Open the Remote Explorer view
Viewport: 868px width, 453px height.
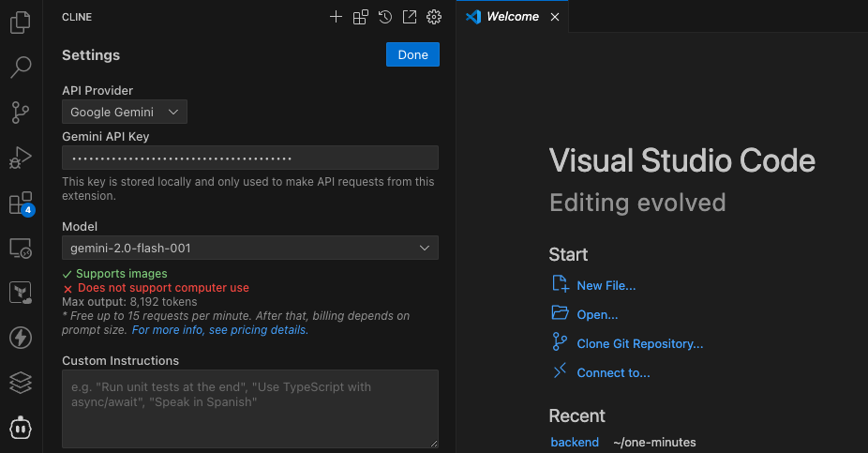(x=21, y=249)
